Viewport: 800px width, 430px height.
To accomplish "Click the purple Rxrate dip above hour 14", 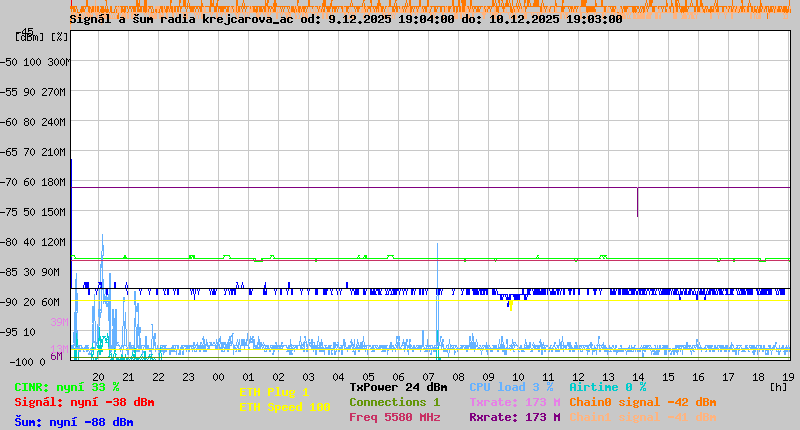I will pos(637,203).
